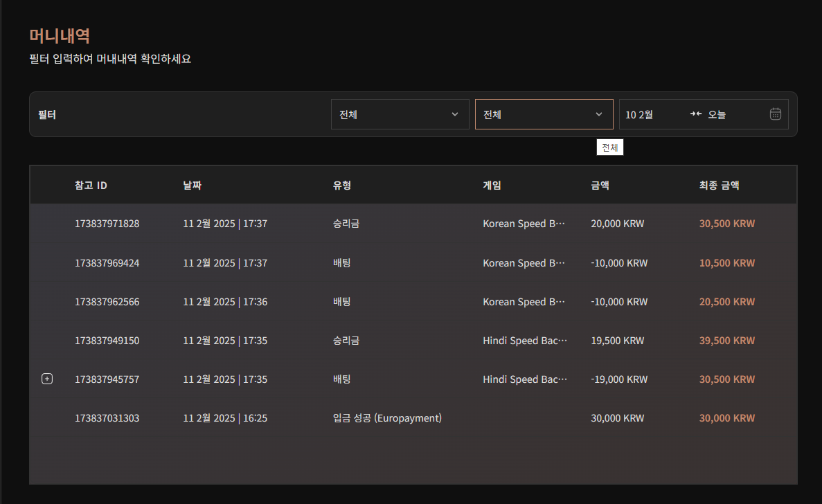Screen dimensions: 822x504
Task: Click the 날짜 column header
Action: tap(192, 185)
